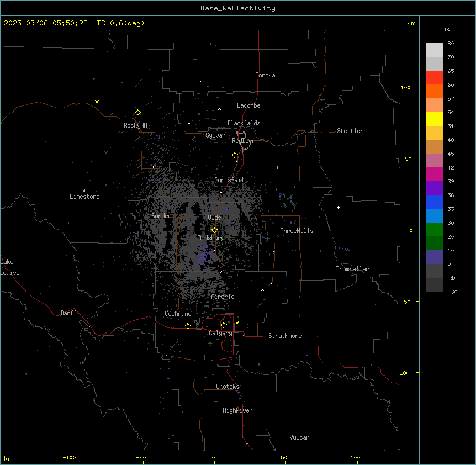Click the km unit label at top right
This screenshot has width=476, height=465.
point(411,23)
